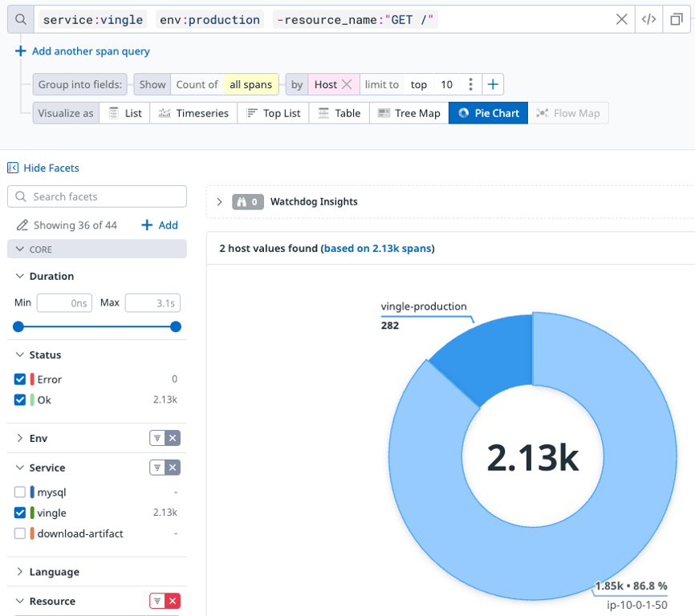The image size is (695, 616).
Task: Click the Service facet filter icon
Action: [x=157, y=467]
